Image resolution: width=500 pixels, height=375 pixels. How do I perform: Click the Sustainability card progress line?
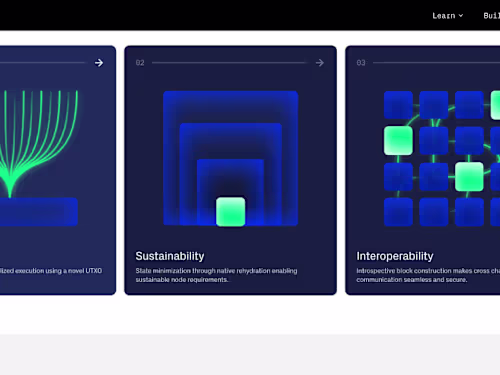click(x=229, y=63)
